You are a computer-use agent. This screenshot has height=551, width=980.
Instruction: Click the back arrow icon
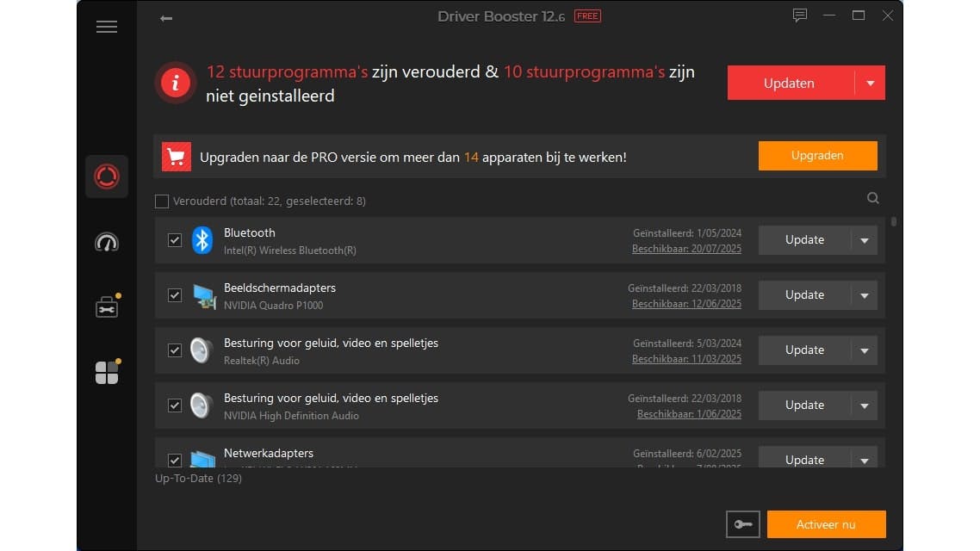(x=166, y=18)
